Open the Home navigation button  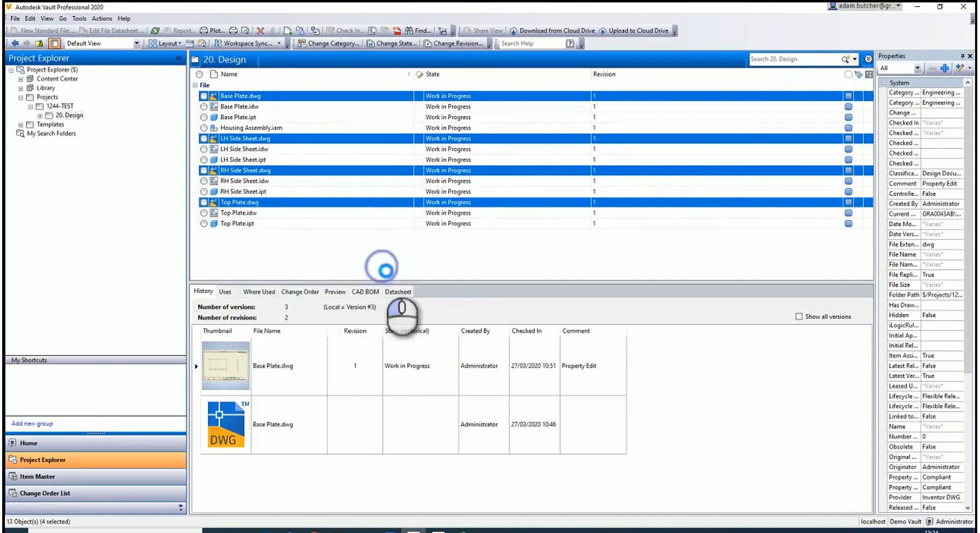(96, 443)
